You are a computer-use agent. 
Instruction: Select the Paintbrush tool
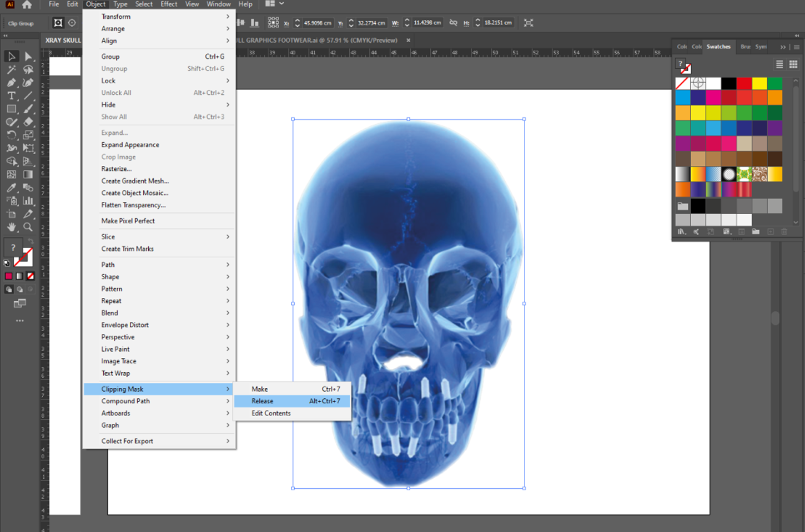[x=28, y=109]
